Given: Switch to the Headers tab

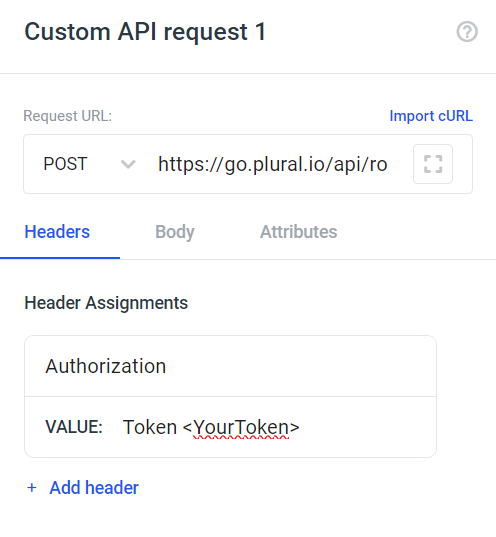Looking at the screenshot, I should [57, 232].
